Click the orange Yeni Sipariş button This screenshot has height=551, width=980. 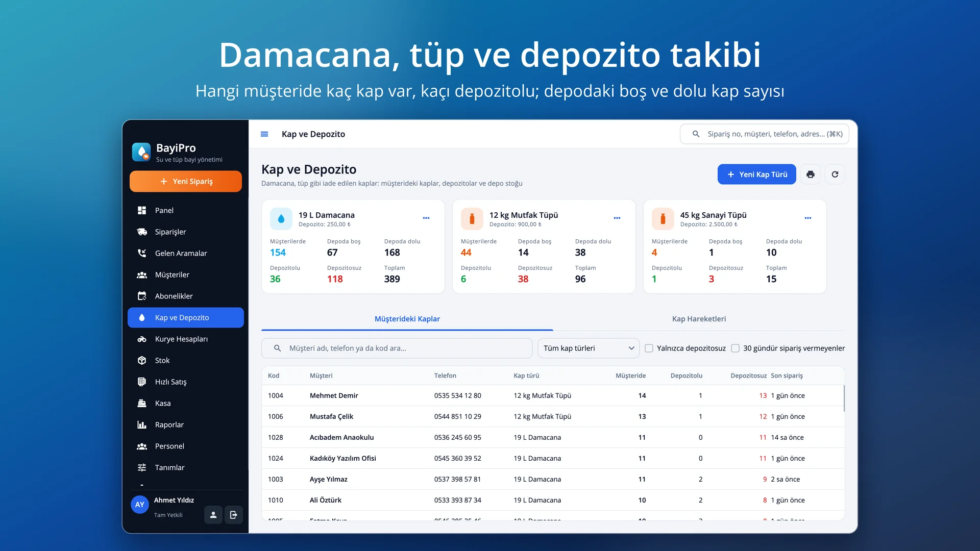[x=186, y=182]
